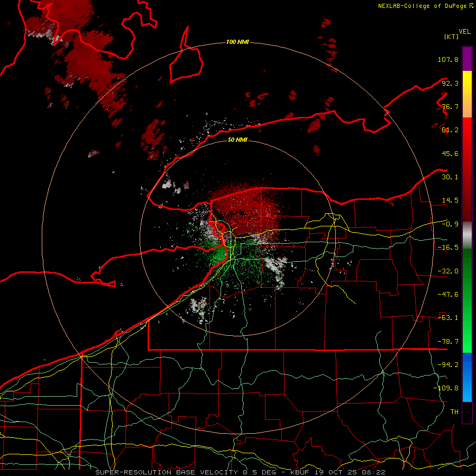Select the 76.7 scale value

450,106
